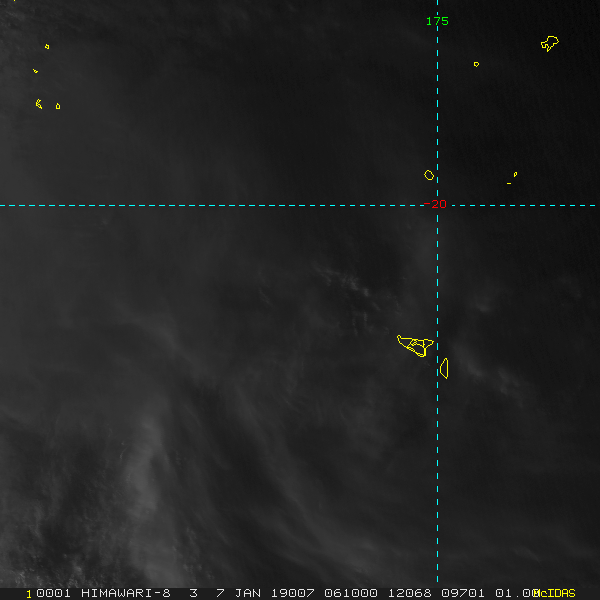
Task: Click the red -20 latitude label
Action: click(x=435, y=204)
